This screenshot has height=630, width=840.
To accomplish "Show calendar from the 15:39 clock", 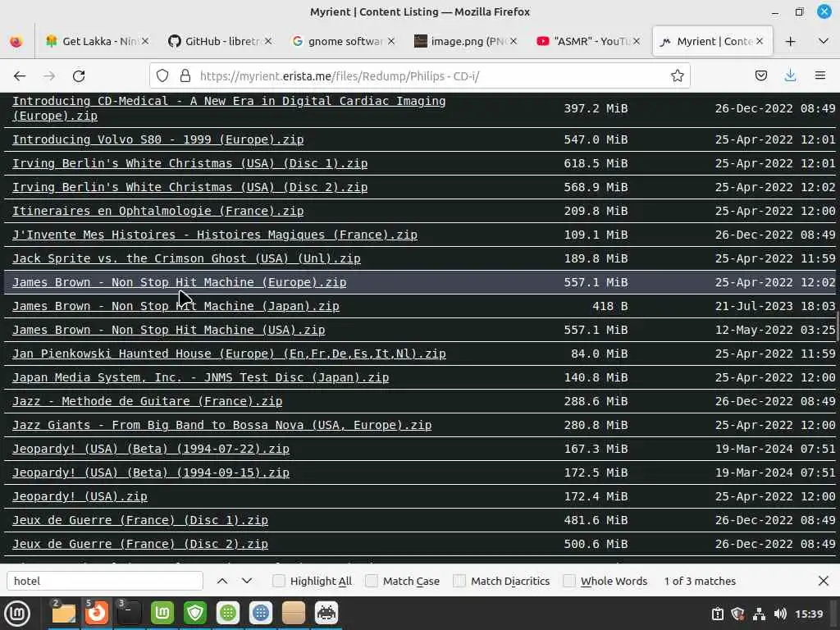I will coord(809,614).
